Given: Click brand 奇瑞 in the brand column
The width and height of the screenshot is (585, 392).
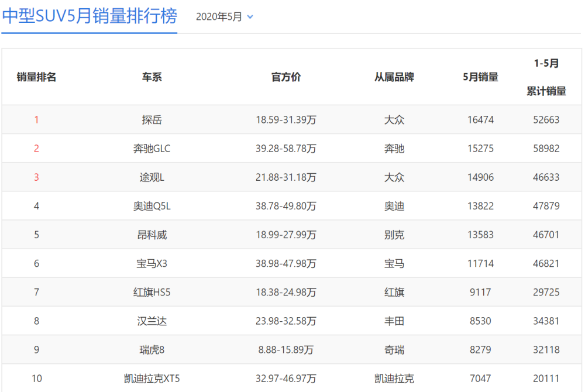Looking at the screenshot, I should (394, 349).
